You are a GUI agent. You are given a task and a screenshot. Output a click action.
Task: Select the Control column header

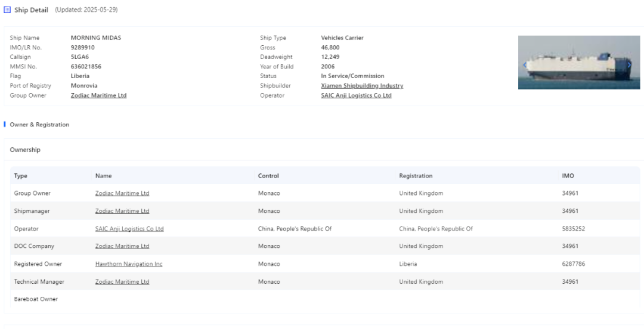[x=268, y=176]
